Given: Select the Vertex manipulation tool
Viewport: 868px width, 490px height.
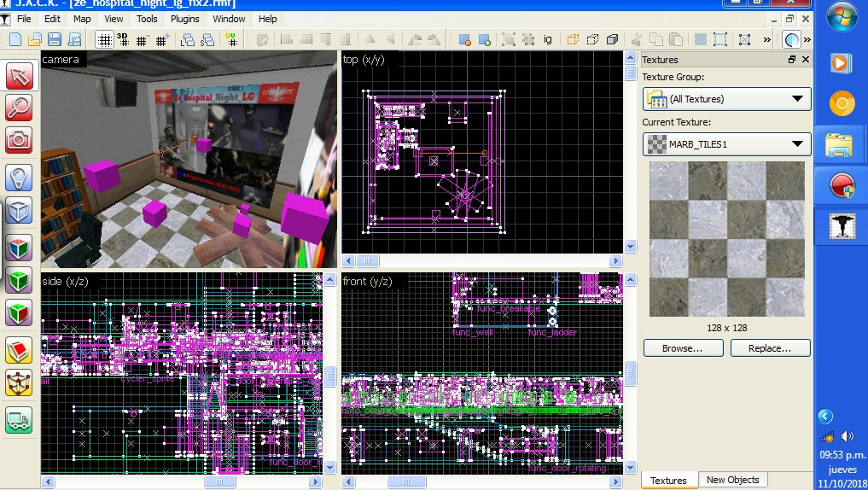Looking at the screenshot, I should click(x=20, y=382).
